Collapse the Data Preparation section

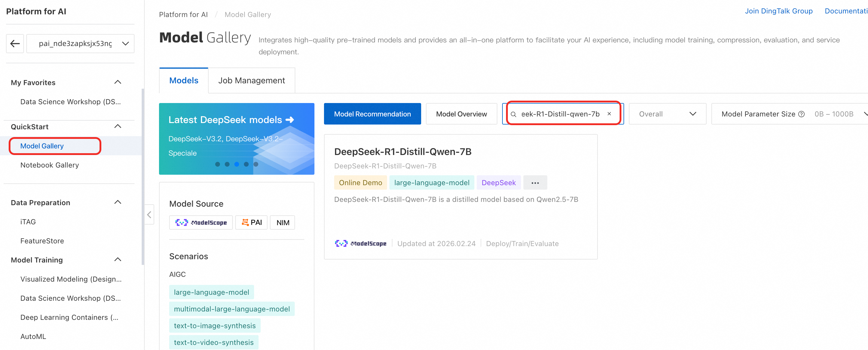[117, 202]
